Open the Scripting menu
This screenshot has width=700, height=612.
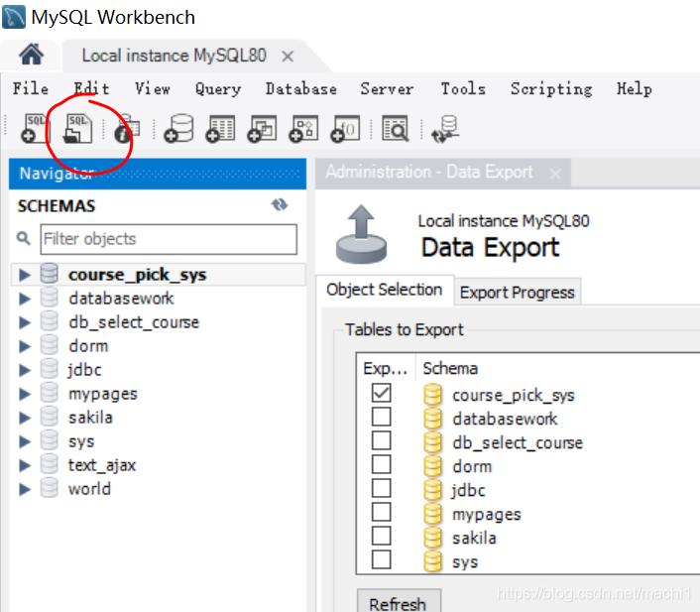point(551,89)
